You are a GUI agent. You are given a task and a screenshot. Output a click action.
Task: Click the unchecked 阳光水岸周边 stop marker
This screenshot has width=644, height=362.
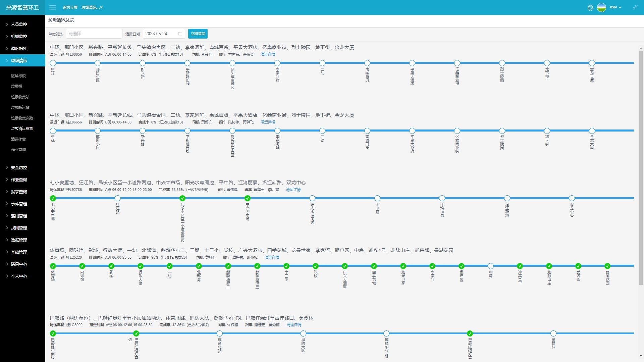312,198
